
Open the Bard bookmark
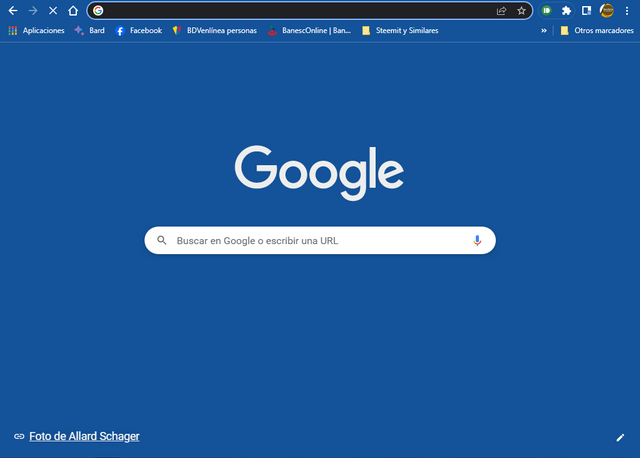(89, 31)
